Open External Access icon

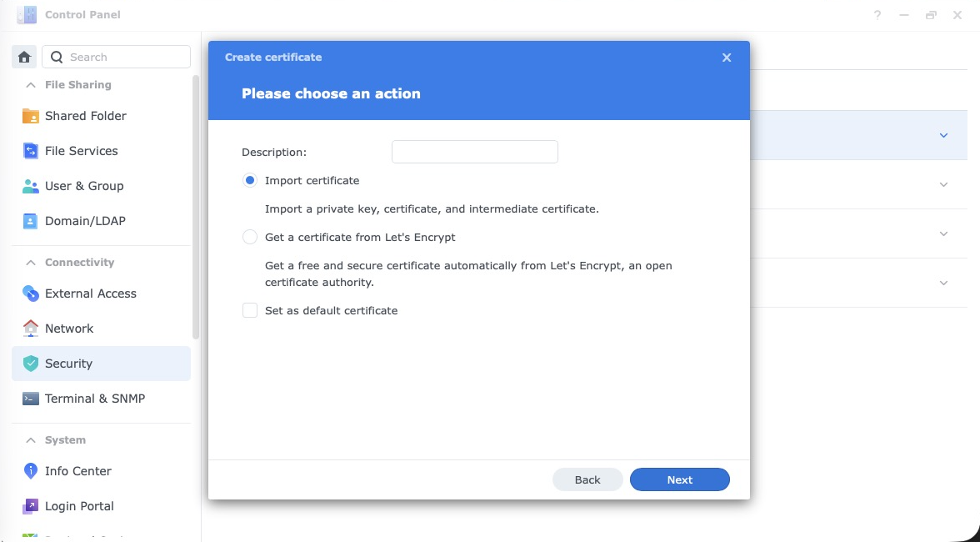point(31,294)
